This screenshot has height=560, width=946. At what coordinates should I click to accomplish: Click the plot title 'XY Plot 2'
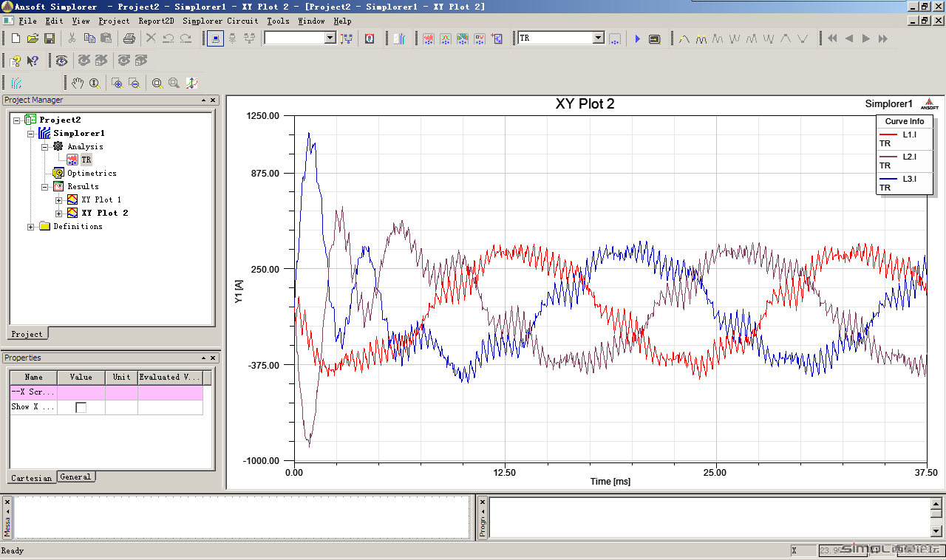(x=585, y=104)
